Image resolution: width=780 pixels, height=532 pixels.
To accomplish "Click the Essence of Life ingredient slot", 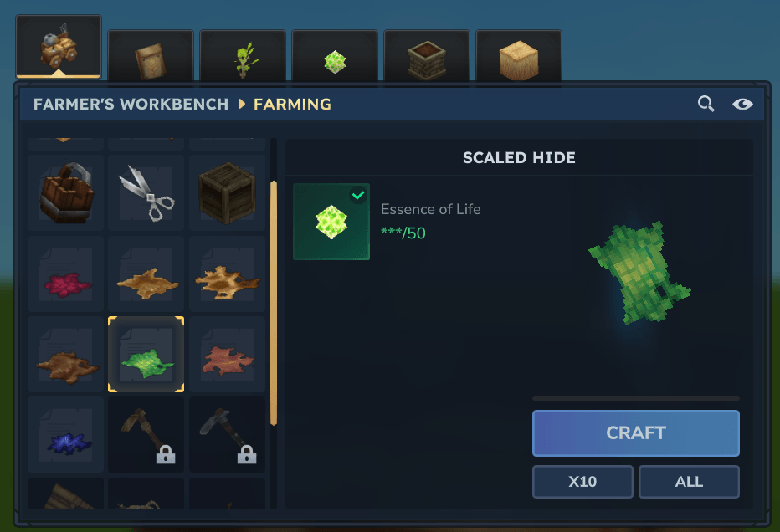I will click(331, 222).
